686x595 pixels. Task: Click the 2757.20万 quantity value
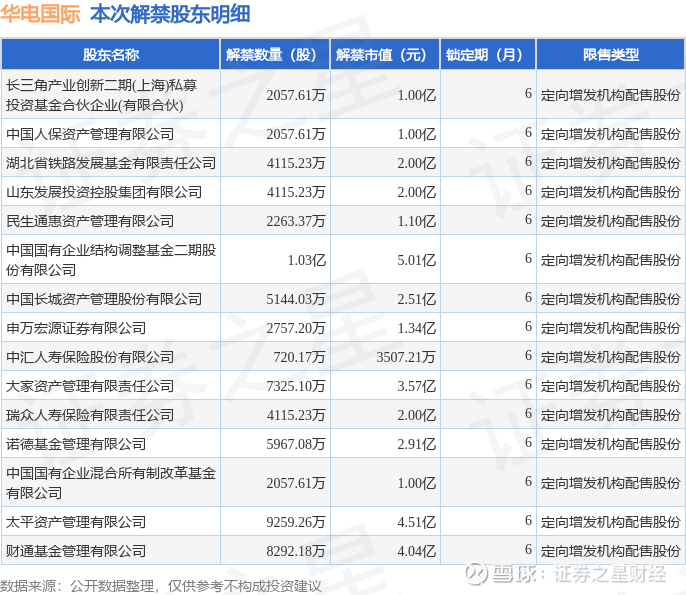(x=296, y=328)
